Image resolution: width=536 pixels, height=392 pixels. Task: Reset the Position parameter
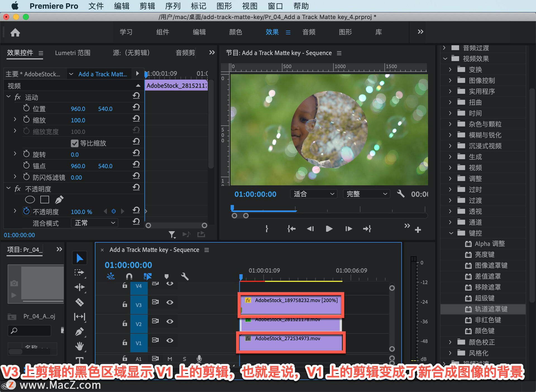coord(136,107)
